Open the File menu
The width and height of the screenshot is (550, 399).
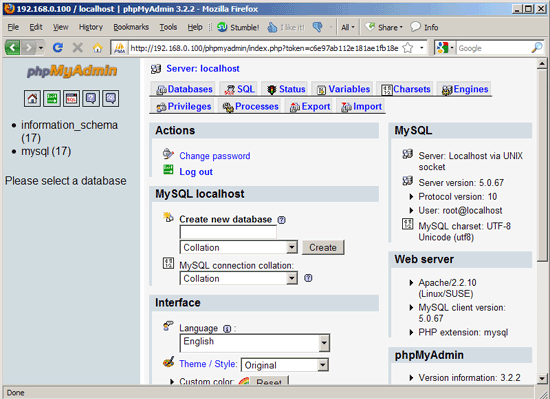pos(13,27)
